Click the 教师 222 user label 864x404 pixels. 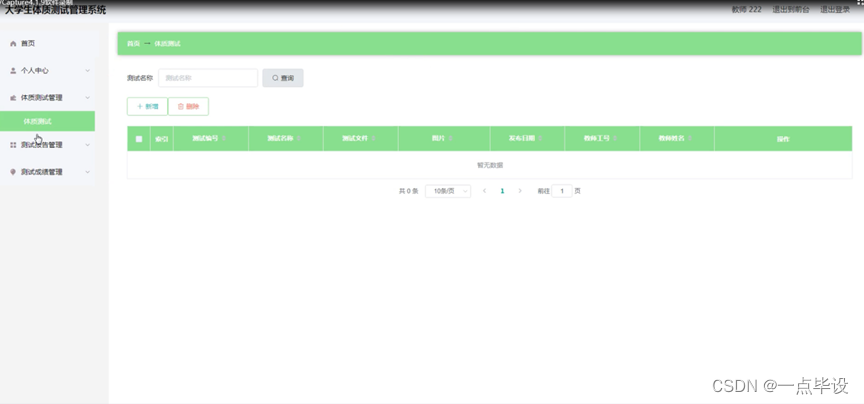pos(747,9)
